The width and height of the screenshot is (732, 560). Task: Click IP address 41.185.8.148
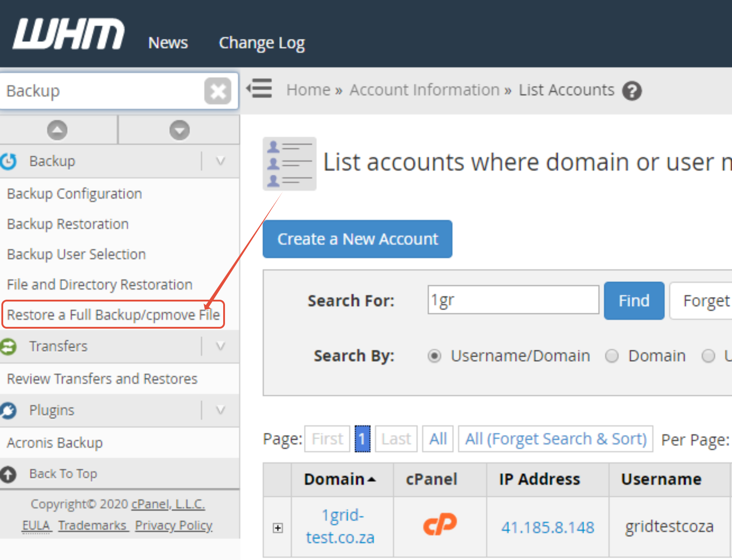548,527
